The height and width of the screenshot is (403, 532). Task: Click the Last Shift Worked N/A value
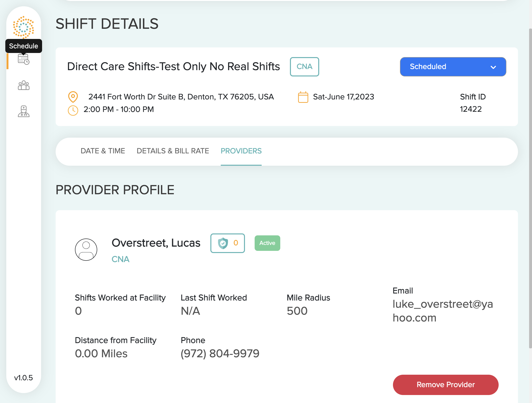coord(190,311)
